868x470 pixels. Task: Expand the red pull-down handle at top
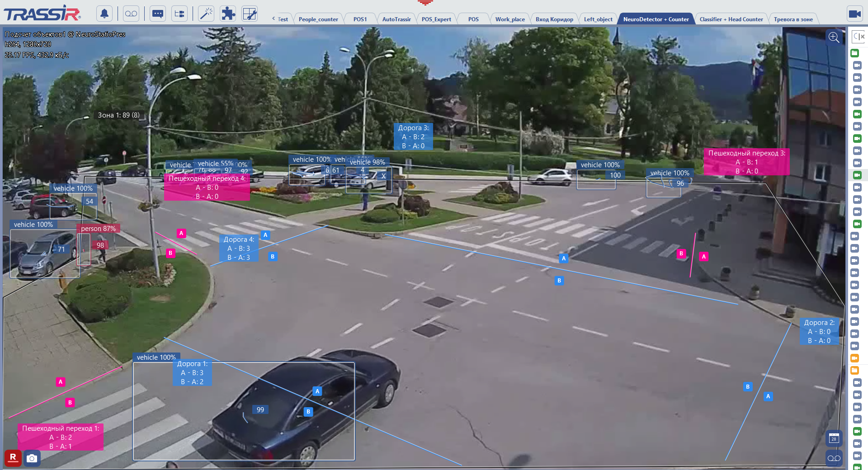(425, 3)
